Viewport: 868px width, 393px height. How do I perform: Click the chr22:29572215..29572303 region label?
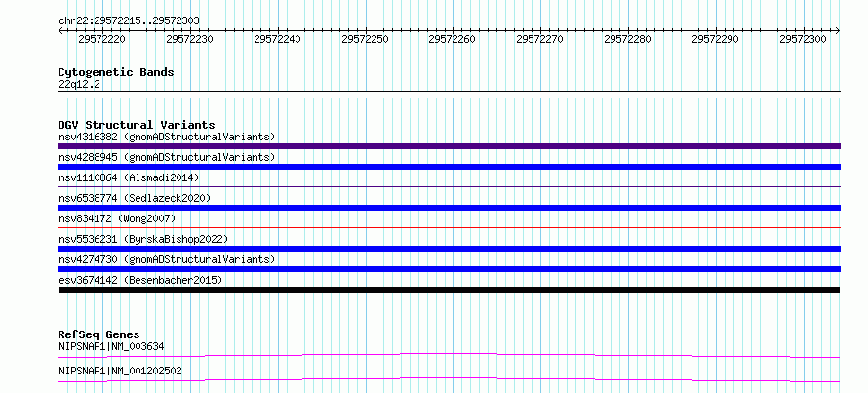point(129,20)
